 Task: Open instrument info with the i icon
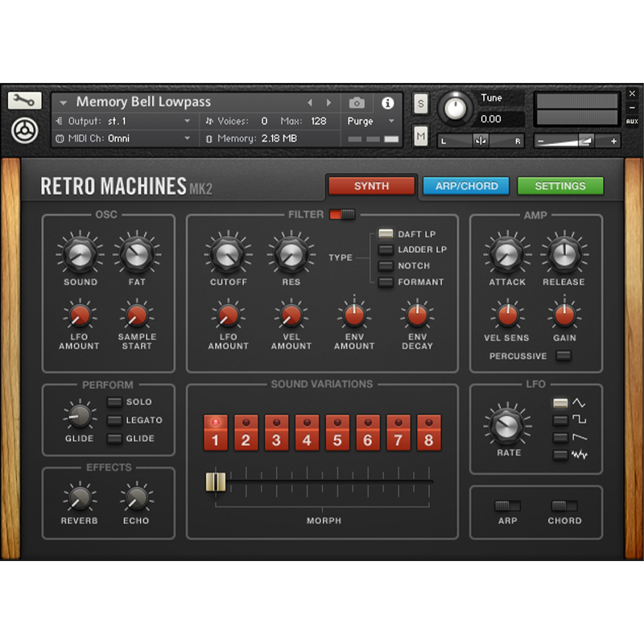[387, 103]
